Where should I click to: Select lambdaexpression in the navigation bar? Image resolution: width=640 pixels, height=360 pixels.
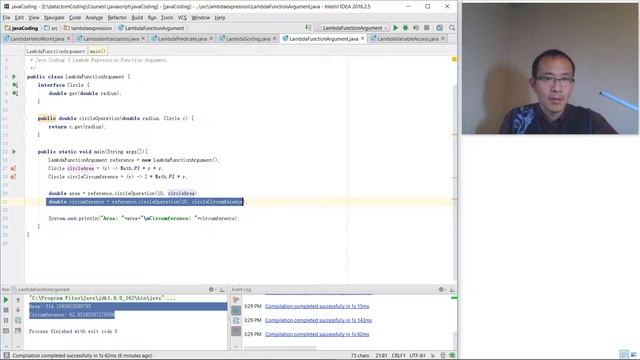click(88, 28)
